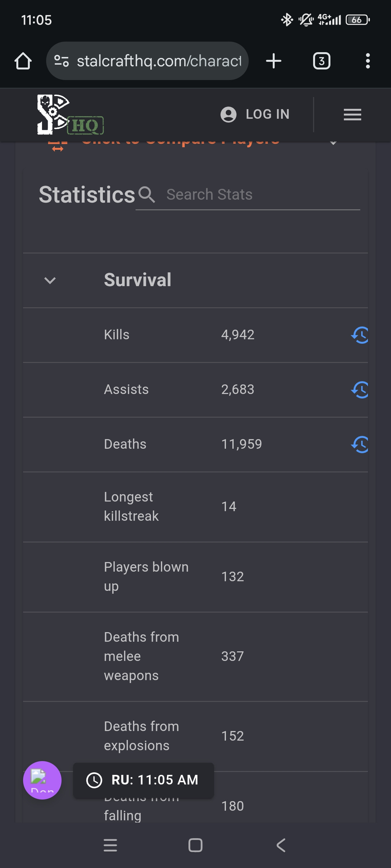Open Deaths stat history icon
Viewport: 391px width, 868px height.
pos(360,445)
